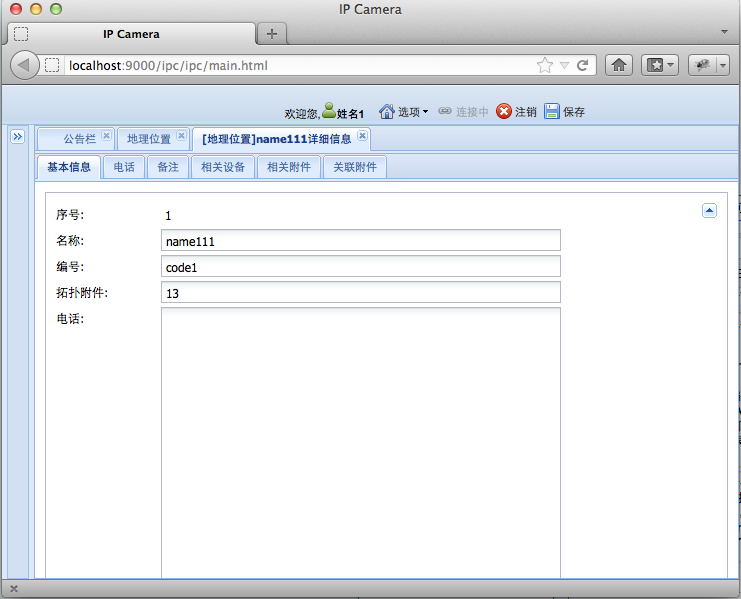Switch to the 地理位置 tab
The height and width of the screenshot is (599, 741).
tap(149, 139)
